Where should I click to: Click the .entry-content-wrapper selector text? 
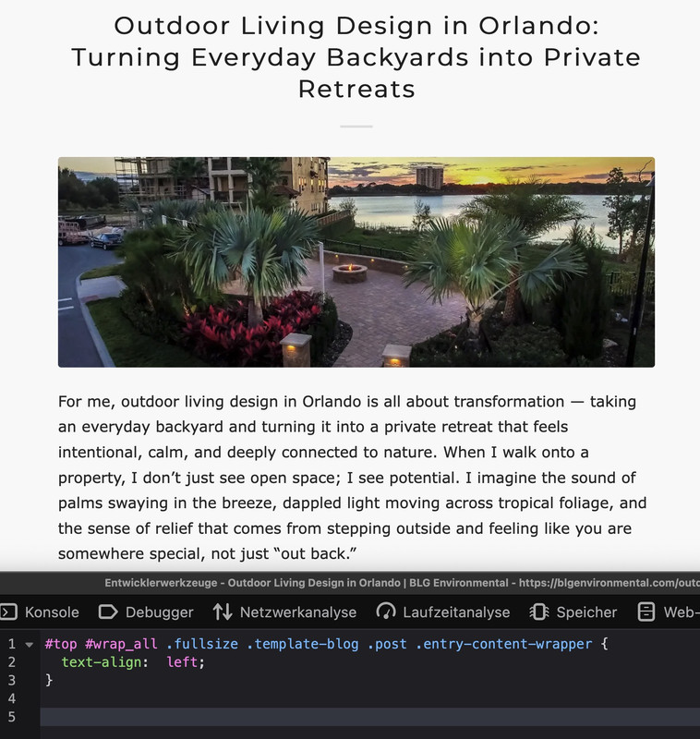point(503,644)
